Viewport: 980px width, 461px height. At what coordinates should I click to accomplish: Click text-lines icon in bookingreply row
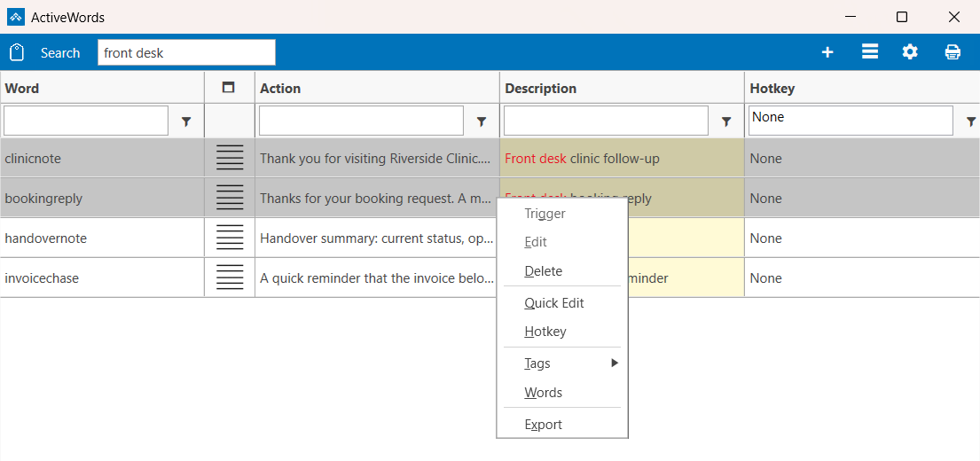[x=230, y=198]
